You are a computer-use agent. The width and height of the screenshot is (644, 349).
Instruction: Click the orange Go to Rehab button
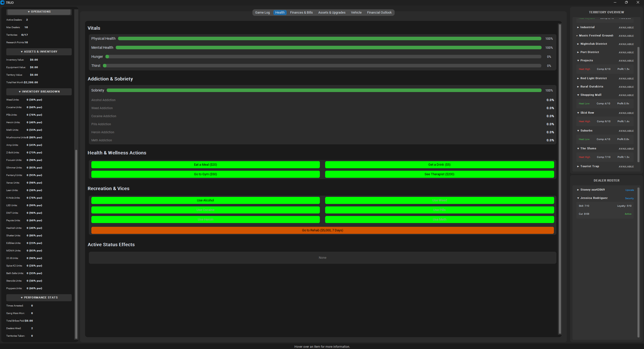pyautogui.click(x=322, y=230)
